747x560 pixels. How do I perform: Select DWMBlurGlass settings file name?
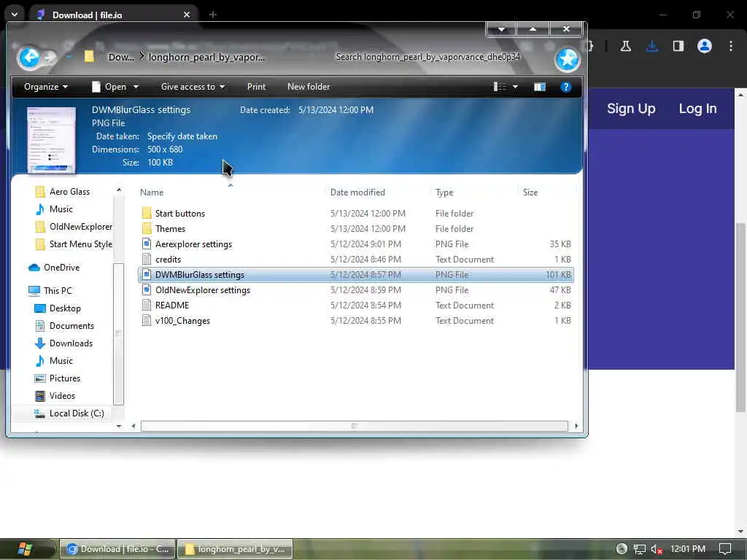(200, 275)
